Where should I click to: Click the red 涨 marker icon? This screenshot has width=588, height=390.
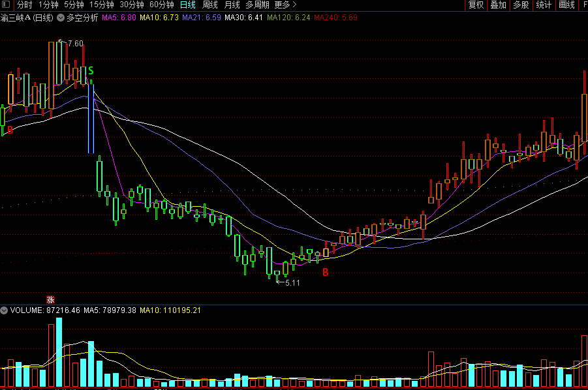(50, 300)
